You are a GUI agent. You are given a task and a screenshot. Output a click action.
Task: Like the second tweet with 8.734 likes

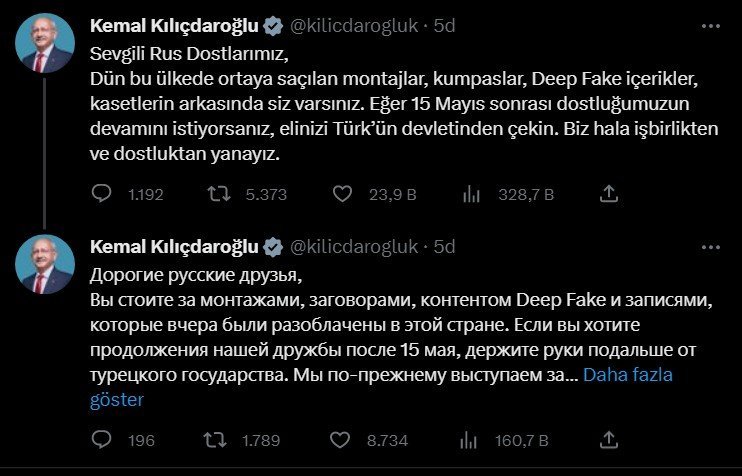pos(343,440)
